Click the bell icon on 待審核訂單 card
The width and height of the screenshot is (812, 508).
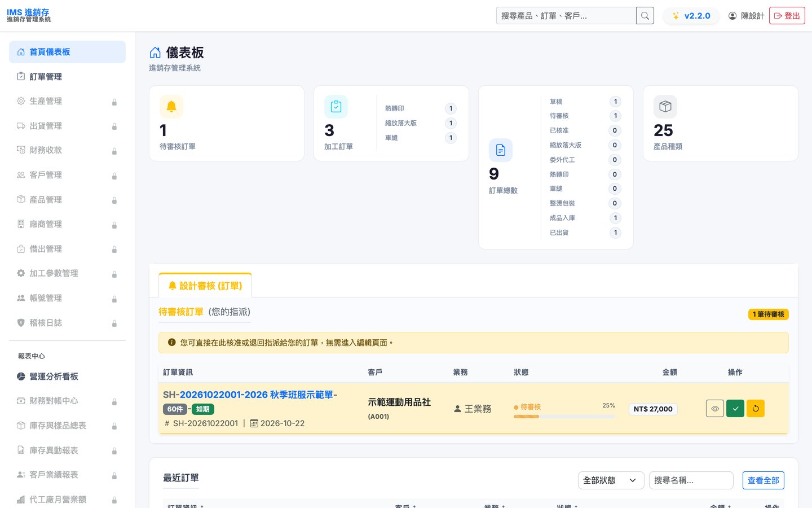(x=171, y=107)
